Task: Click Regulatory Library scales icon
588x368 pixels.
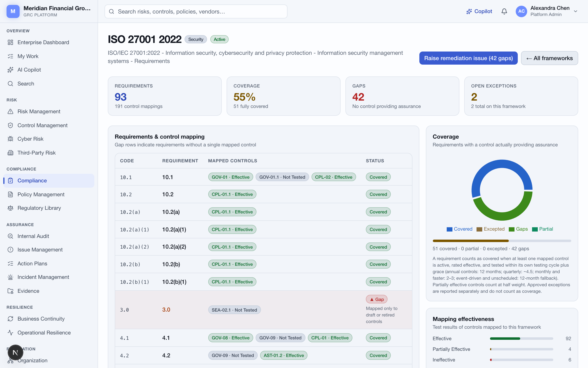Action: [10, 208]
